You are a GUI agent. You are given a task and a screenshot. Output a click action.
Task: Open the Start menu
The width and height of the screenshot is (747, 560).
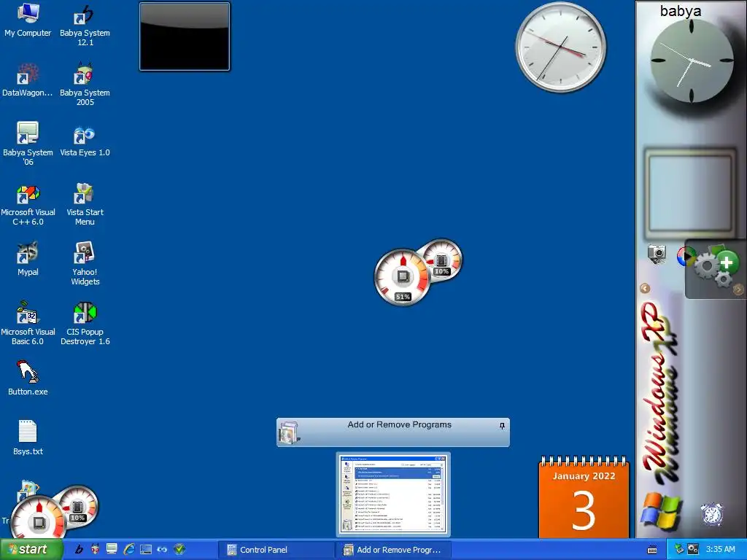tap(31, 550)
